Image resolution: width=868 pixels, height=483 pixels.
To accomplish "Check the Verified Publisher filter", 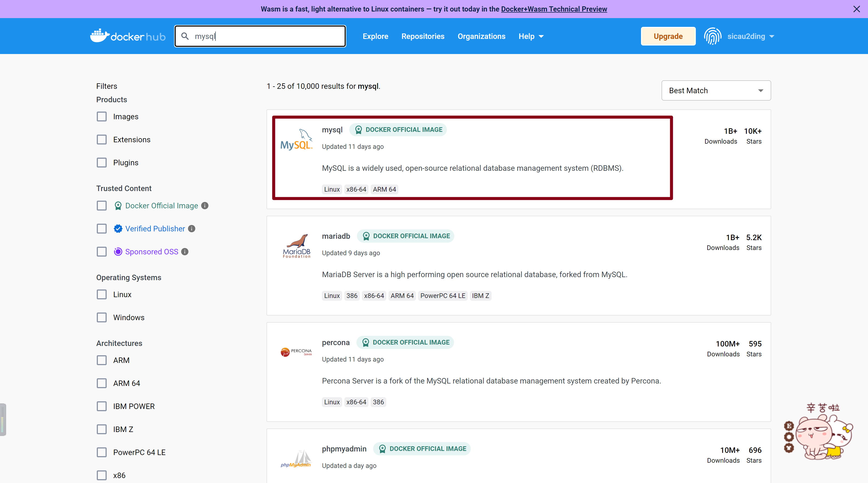I will pyautogui.click(x=102, y=229).
